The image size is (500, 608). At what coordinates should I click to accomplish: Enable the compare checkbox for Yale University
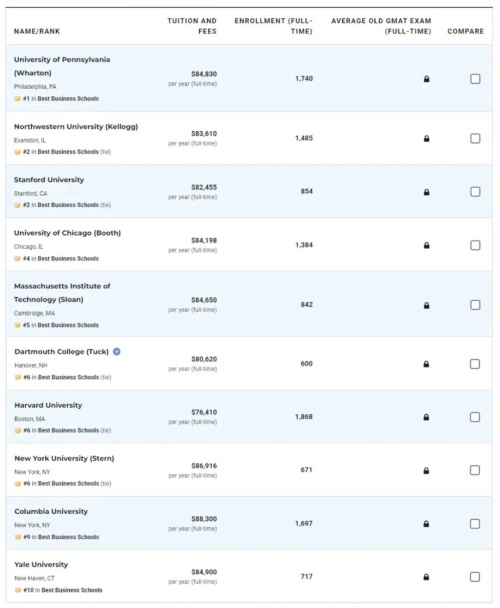coord(475,577)
